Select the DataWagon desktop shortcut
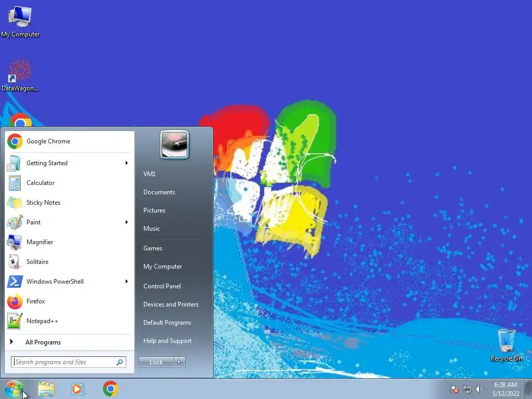Viewport: 532px width, 399px height. 20,75
